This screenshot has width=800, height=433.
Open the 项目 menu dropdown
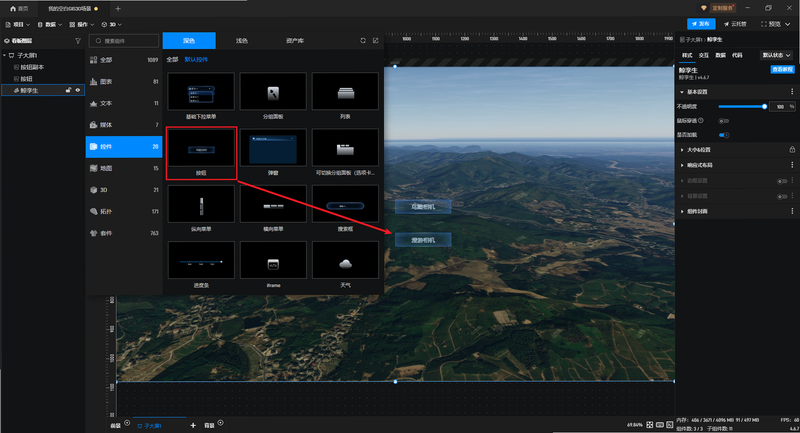[18, 24]
